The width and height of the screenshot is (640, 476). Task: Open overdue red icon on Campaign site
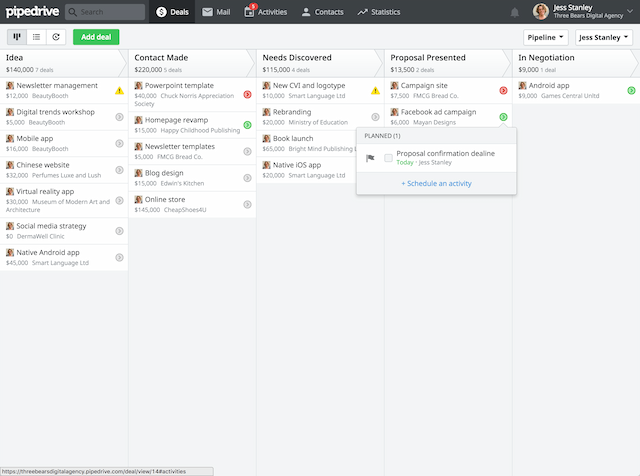pos(503,91)
